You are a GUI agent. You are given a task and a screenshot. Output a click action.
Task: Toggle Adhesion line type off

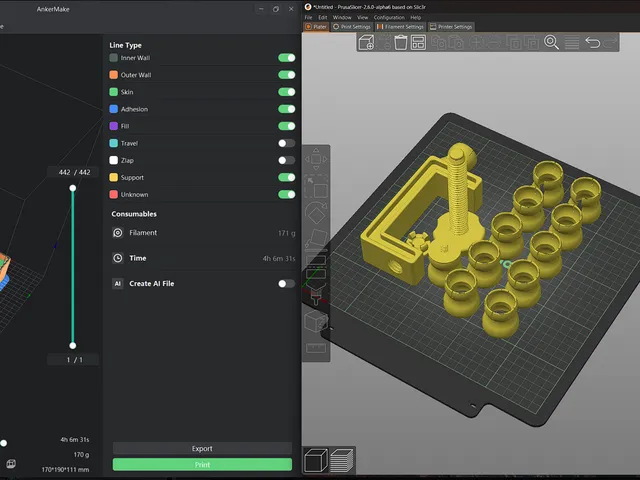point(287,109)
